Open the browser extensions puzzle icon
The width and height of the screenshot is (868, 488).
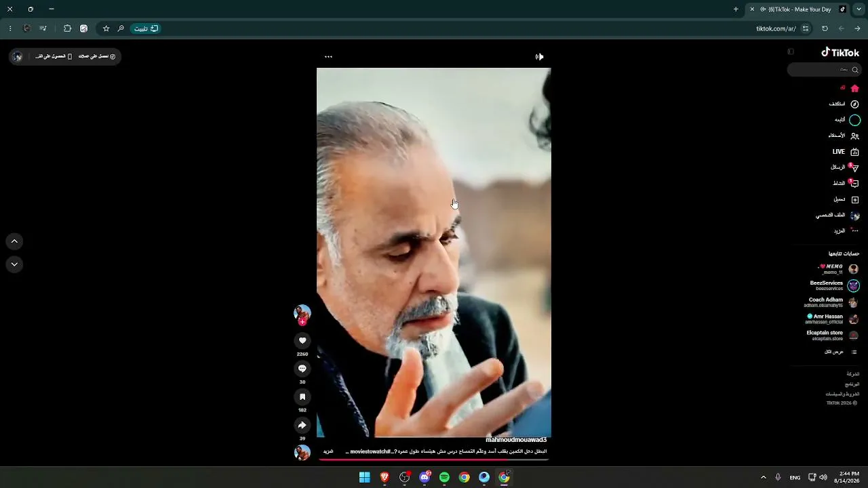[67, 28]
